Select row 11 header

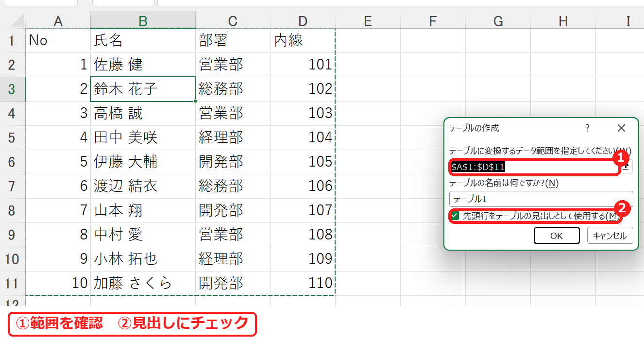click(x=13, y=283)
